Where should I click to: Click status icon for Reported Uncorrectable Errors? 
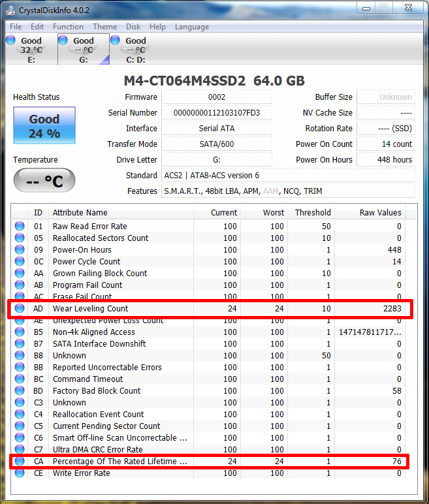[x=20, y=367]
